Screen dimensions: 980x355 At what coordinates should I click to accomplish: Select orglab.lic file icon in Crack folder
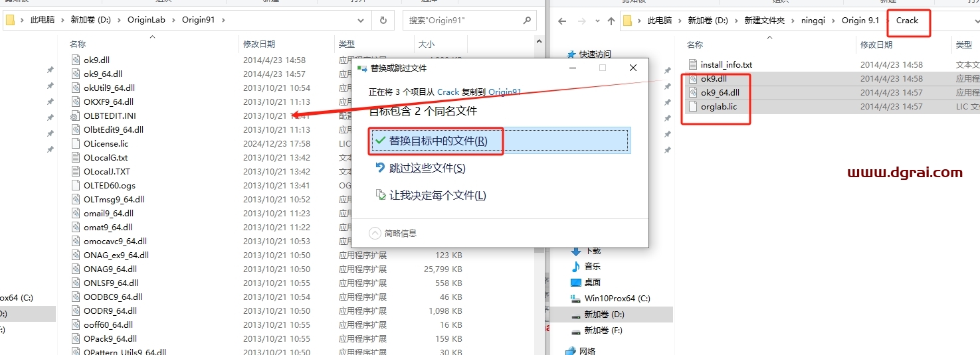point(692,106)
